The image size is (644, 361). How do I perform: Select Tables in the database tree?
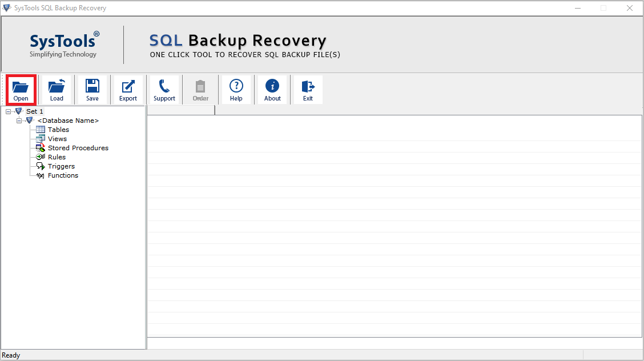coord(58,130)
